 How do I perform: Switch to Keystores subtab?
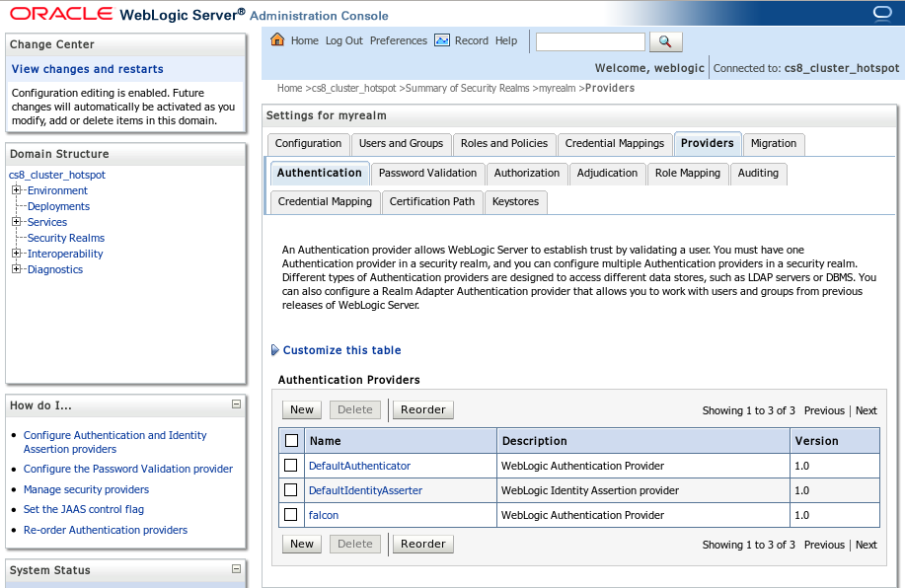point(515,202)
